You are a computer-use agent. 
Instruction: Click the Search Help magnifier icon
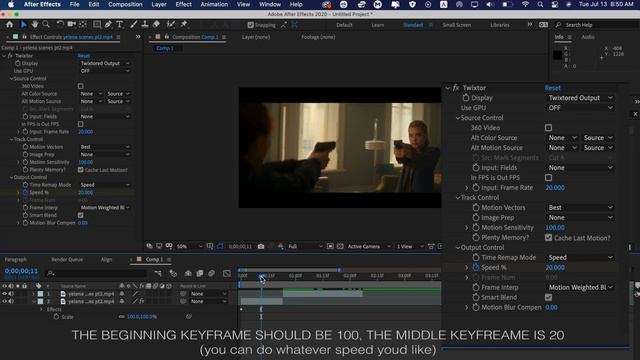(558, 25)
